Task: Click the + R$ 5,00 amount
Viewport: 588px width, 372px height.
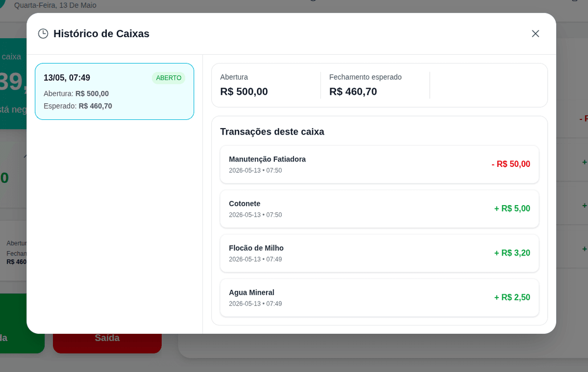Action: pos(512,209)
